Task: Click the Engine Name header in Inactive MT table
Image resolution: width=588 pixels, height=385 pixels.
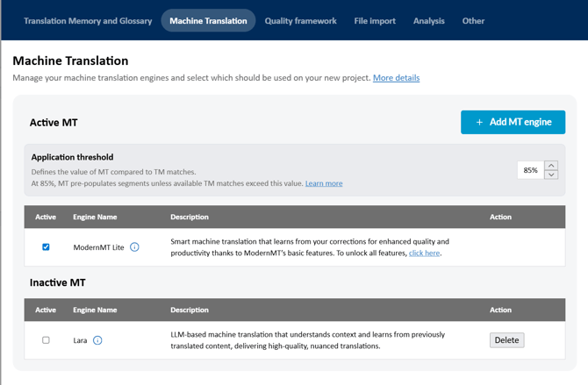Action: (95, 310)
